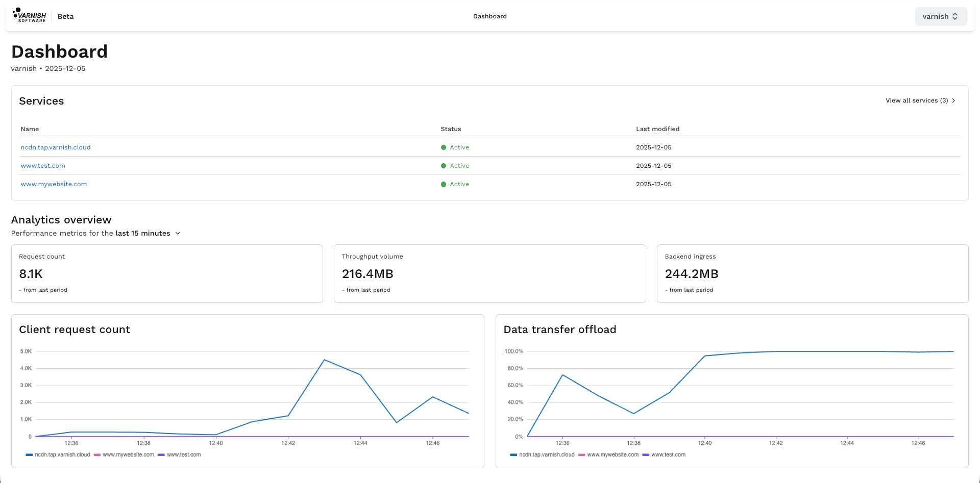The image size is (980, 483).
Task: Click the chevron after last 15 minutes
Action: click(x=178, y=233)
